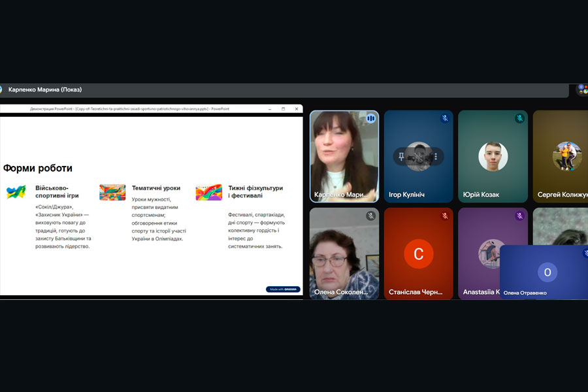Select Карпенко Марина's video tile
The image size is (588, 392).
tap(344, 156)
